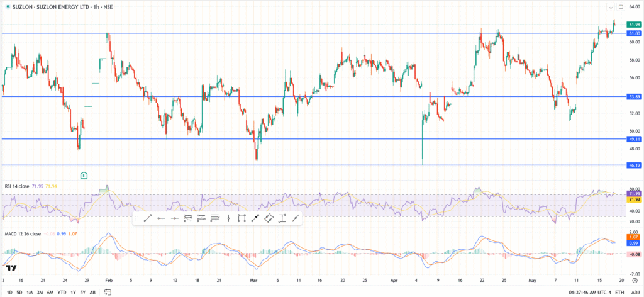Show the All time range
Screen dimensions: 644x297
92,293
